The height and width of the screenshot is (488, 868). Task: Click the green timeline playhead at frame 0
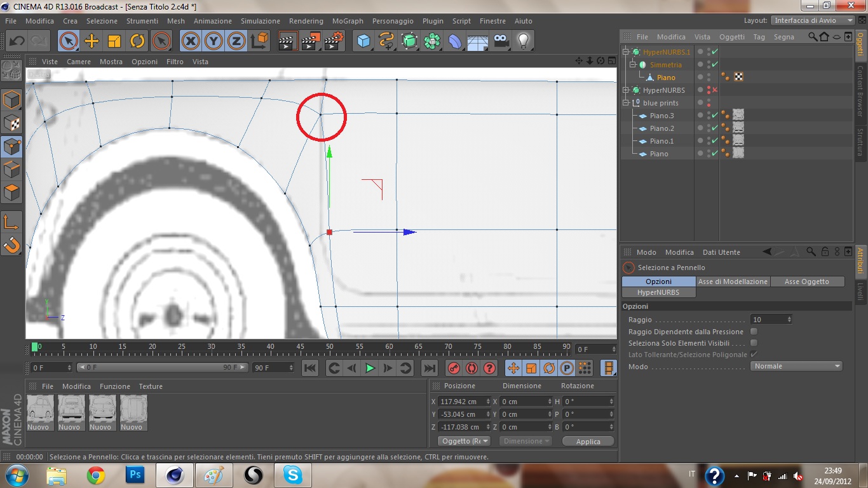pyautogui.click(x=34, y=347)
